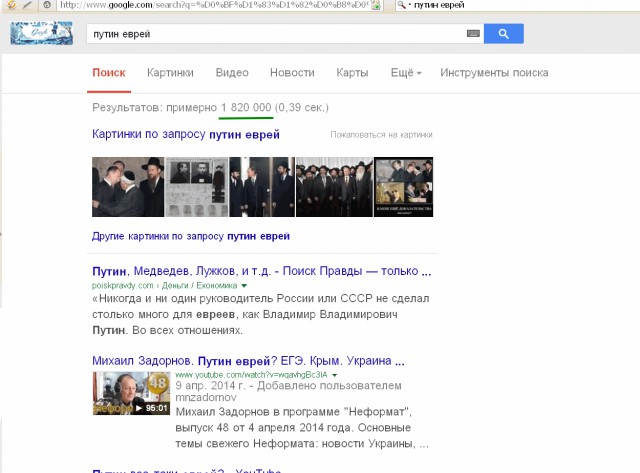Open the on-screen keyboard icon in search box

pyautogui.click(x=473, y=33)
